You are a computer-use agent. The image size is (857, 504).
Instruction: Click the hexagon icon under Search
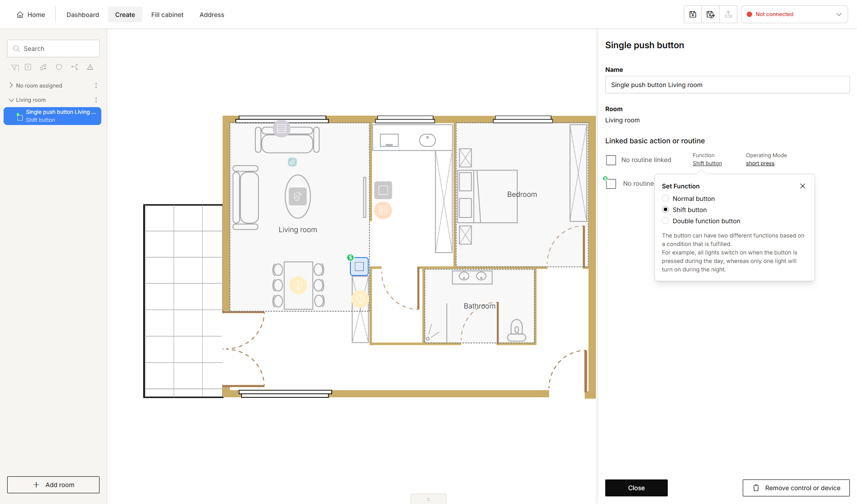59,67
